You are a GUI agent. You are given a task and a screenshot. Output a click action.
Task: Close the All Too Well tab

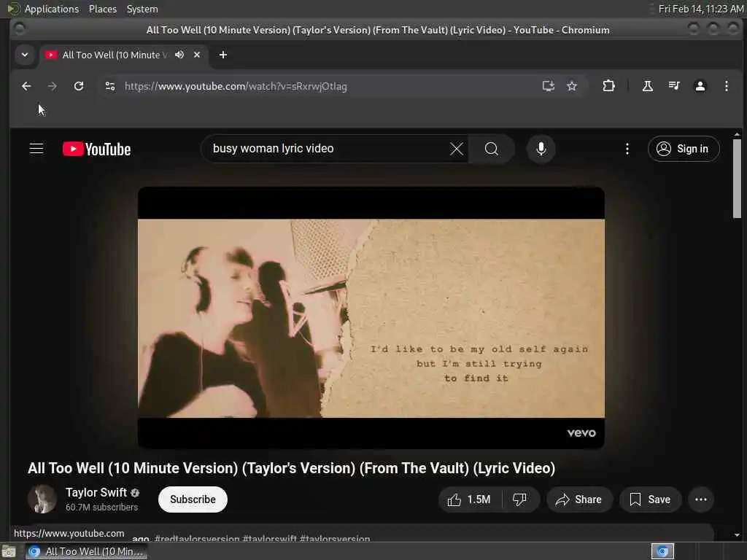(x=197, y=55)
